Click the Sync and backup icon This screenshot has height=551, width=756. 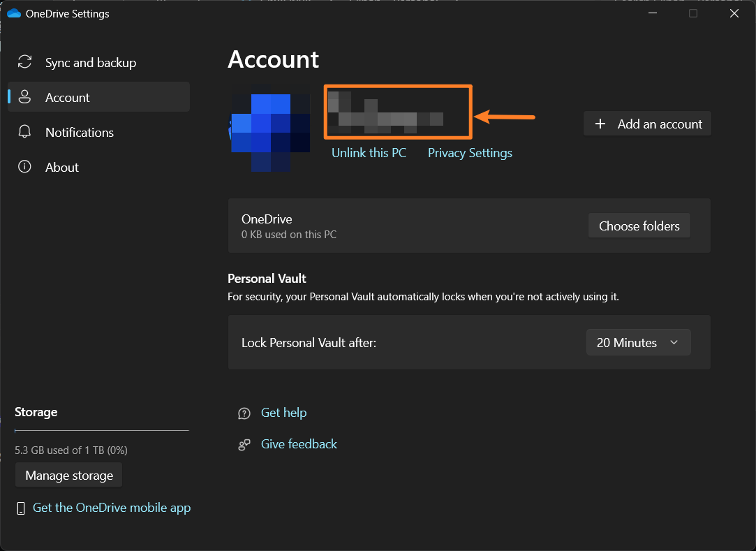(x=24, y=62)
